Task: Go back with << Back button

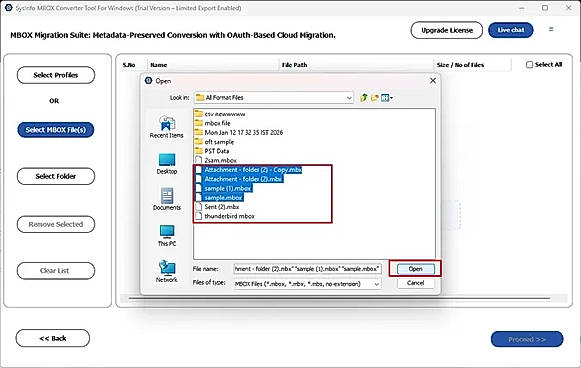Action: click(53, 338)
